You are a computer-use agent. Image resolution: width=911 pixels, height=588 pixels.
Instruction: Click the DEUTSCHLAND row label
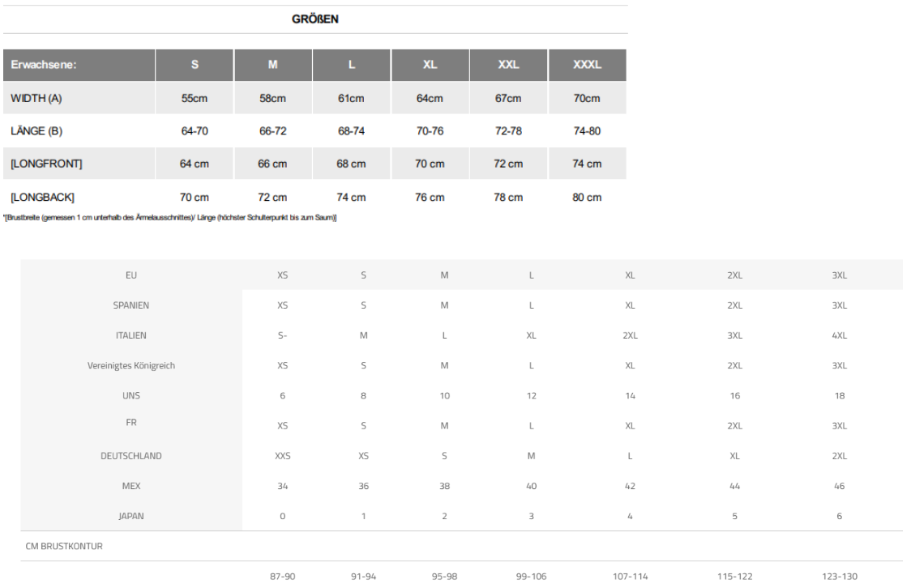tap(130, 455)
